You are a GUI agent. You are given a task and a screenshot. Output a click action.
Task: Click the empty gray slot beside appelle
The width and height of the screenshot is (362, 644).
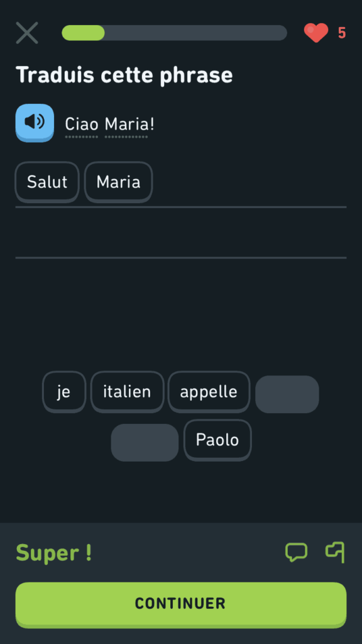(287, 394)
